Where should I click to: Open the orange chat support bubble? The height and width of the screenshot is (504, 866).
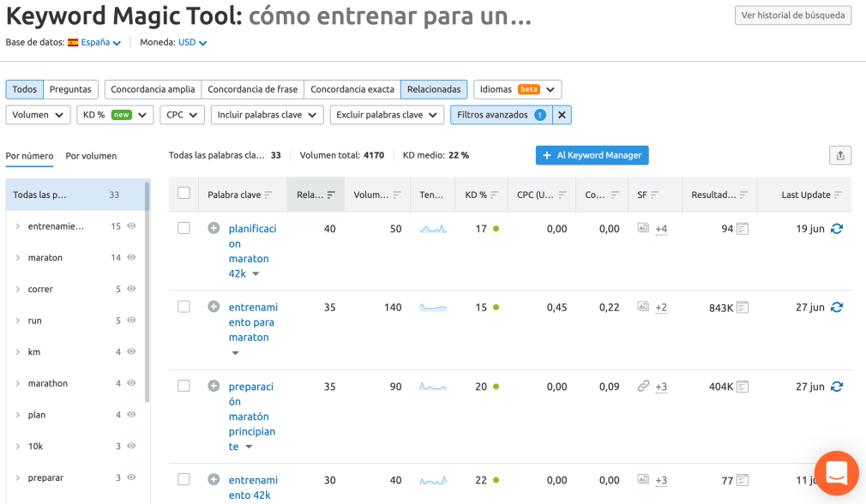(x=836, y=473)
